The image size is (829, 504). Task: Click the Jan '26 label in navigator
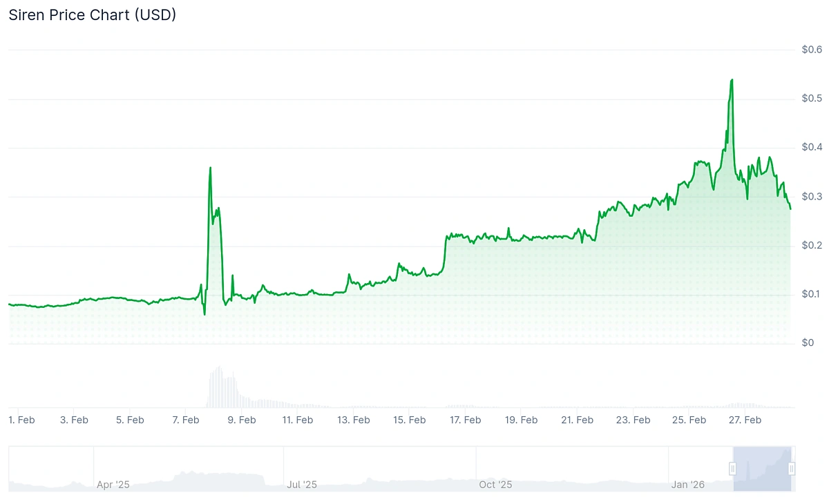click(x=688, y=485)
